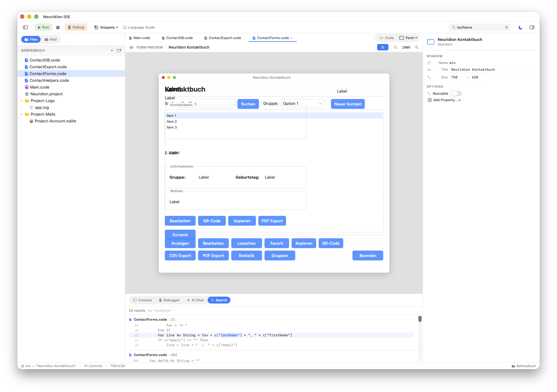Open ContactHelpers.code from the file tree
This screenshot has height=392, width=557.
[x=49, y=80]
